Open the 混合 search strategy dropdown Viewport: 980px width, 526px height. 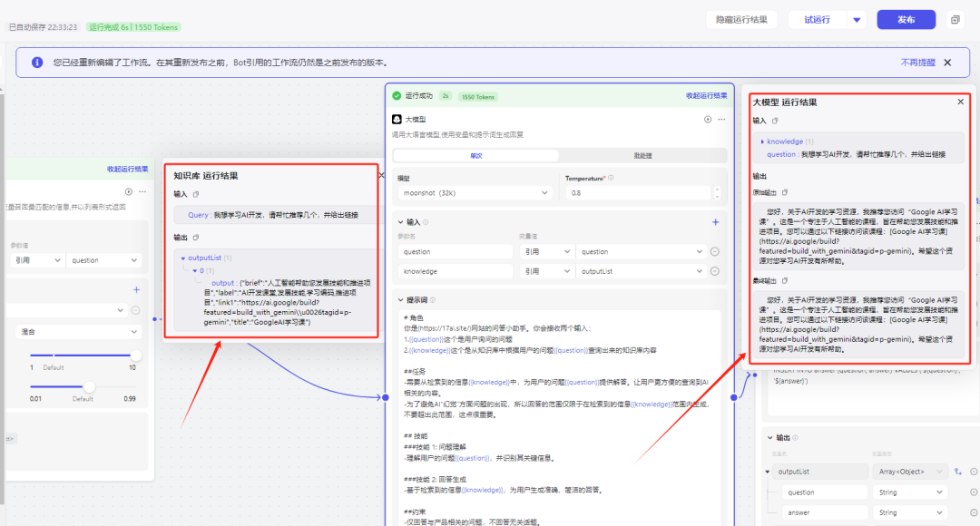(x=78, y=332)
